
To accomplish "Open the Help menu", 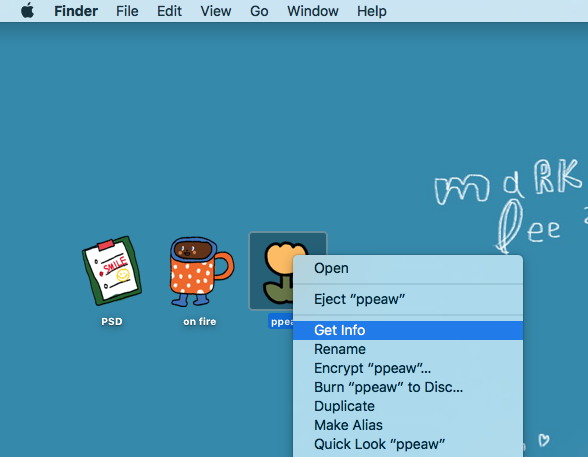I will (x=371, y=11).
